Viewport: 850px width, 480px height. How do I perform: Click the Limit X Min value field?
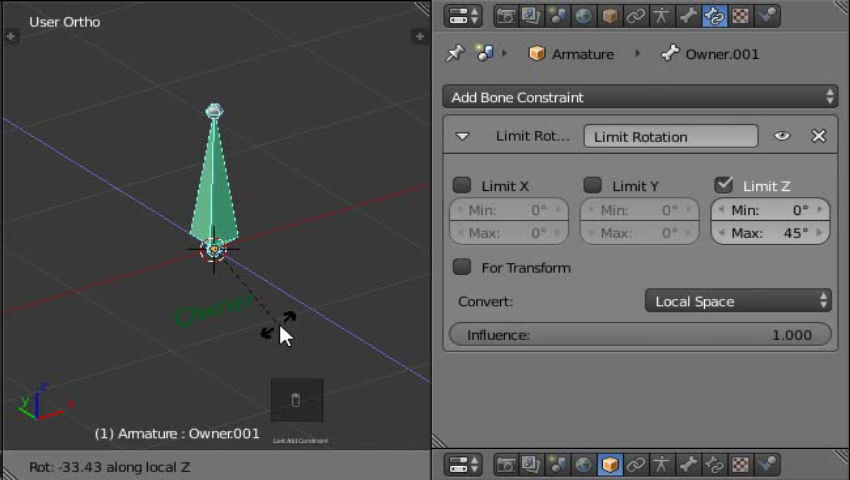[509, 210]
